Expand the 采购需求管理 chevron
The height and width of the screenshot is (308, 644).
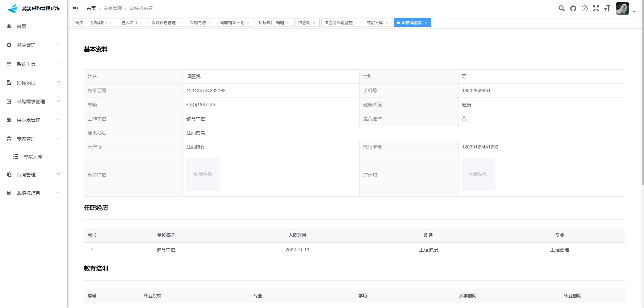(x=58, y=101)
